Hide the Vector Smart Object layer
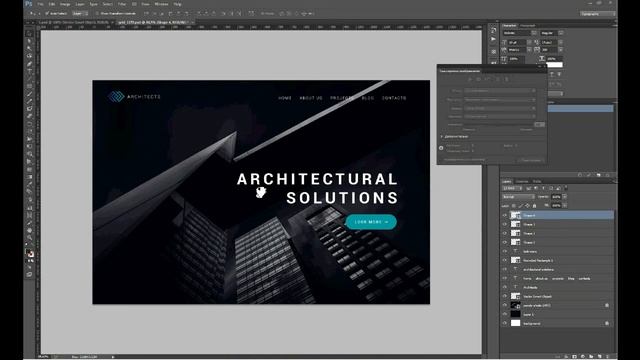The height and width of the screenshot is (360, 640). click(505, 296)
